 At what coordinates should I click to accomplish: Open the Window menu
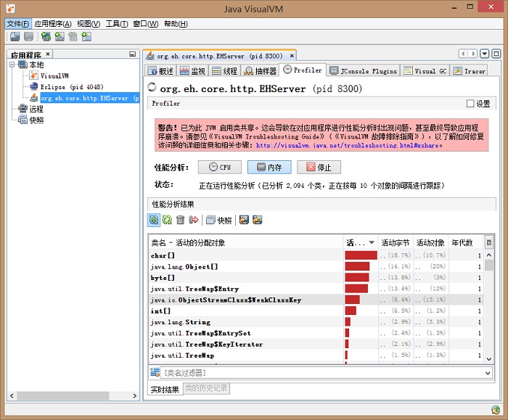pos(145,24)
